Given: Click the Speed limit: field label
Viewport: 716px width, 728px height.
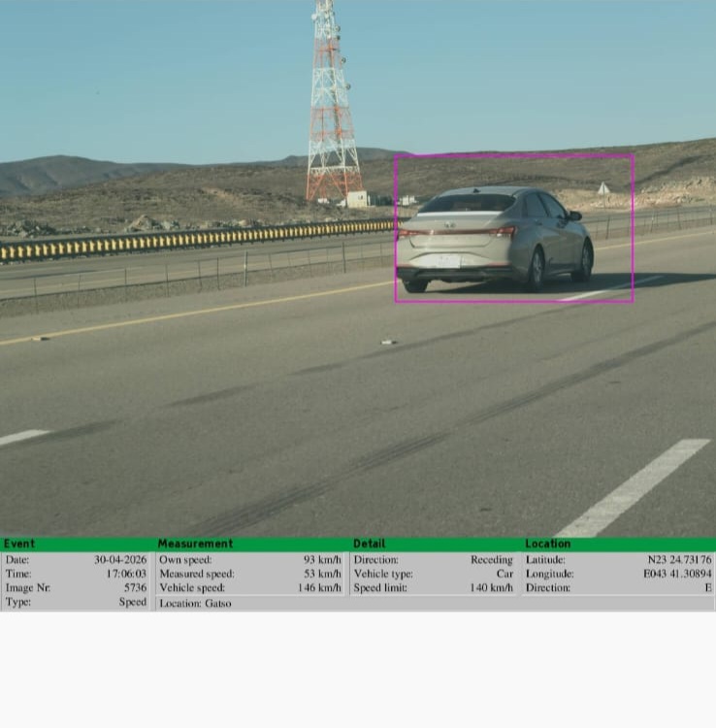Looking at the screenshot, I should pos(380,588).
